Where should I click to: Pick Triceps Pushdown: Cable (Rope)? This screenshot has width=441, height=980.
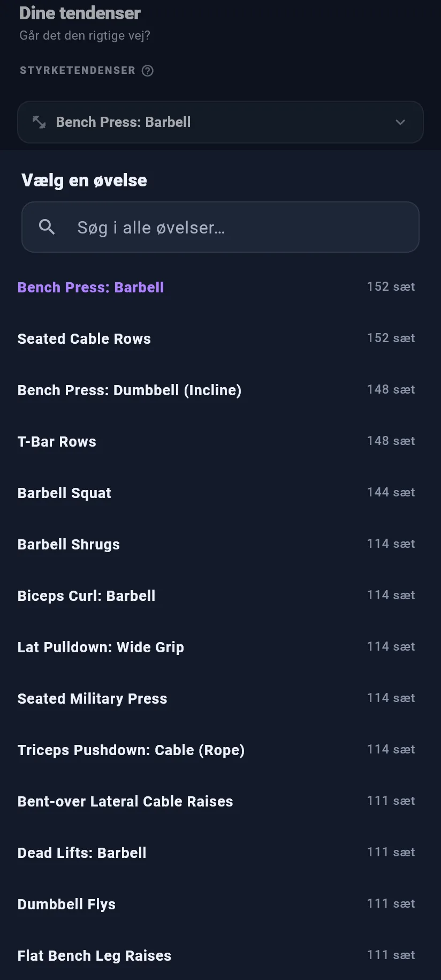(221, 750)
